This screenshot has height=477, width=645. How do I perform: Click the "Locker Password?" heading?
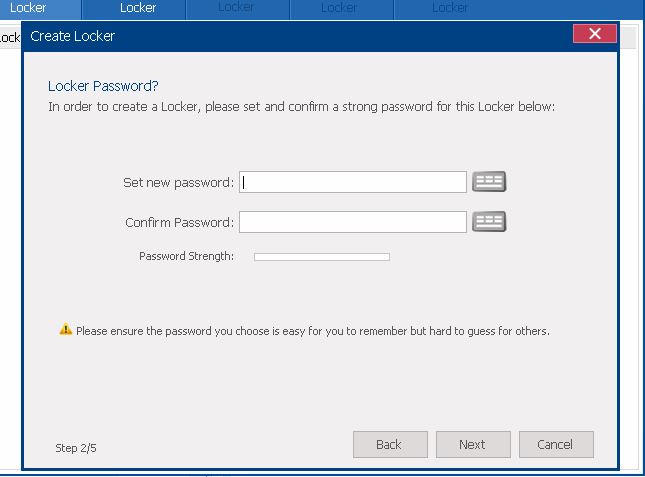(x=103, y=86)
